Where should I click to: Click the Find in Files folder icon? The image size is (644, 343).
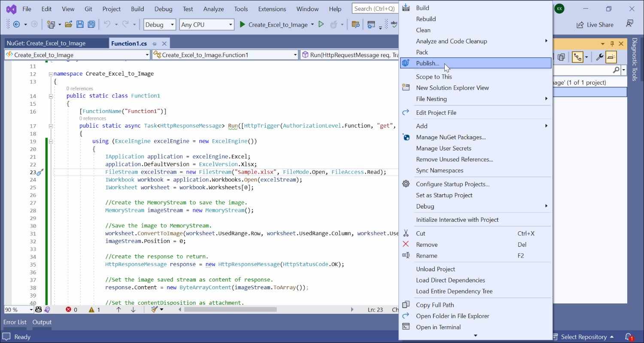click(x=355, y=24)
